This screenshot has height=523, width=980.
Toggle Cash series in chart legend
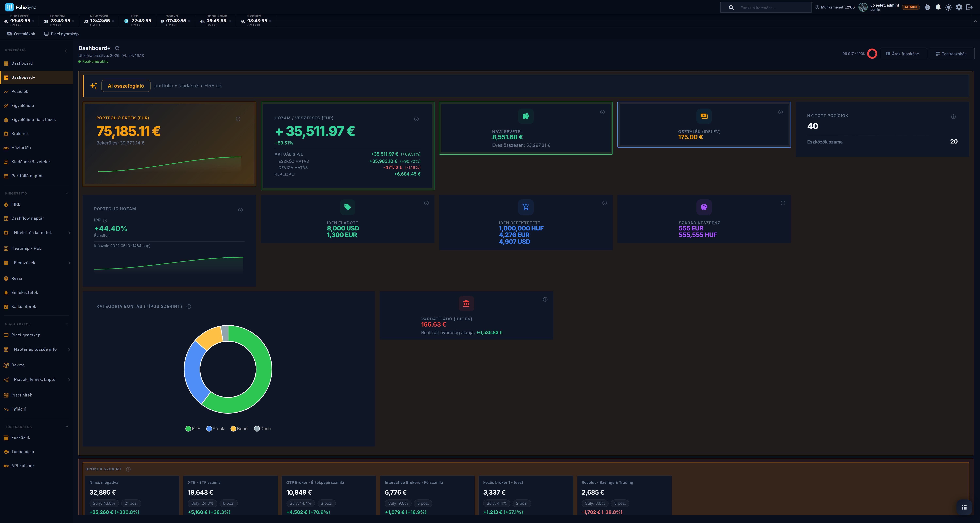(x=262, y=429)
